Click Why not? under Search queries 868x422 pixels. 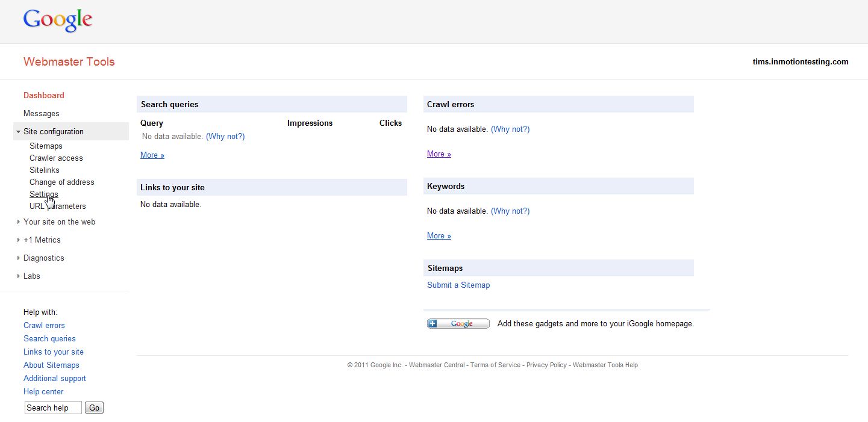tap(225, 136)
